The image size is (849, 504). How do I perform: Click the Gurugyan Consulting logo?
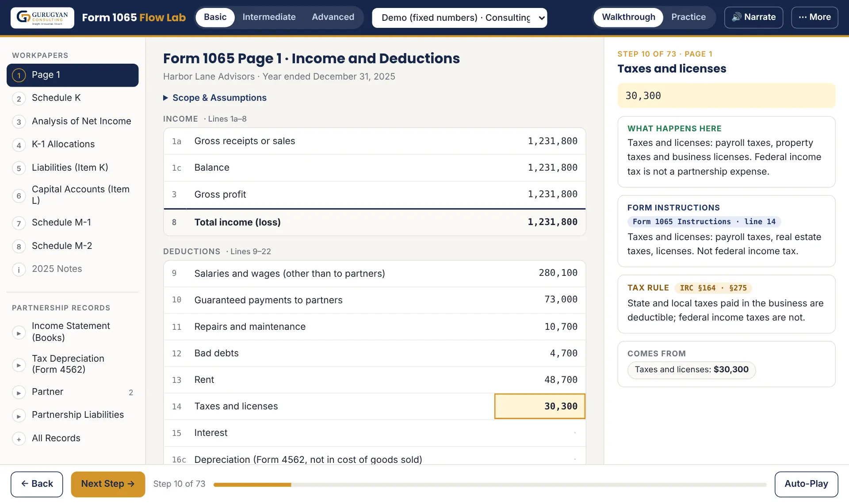click(42, 18)
